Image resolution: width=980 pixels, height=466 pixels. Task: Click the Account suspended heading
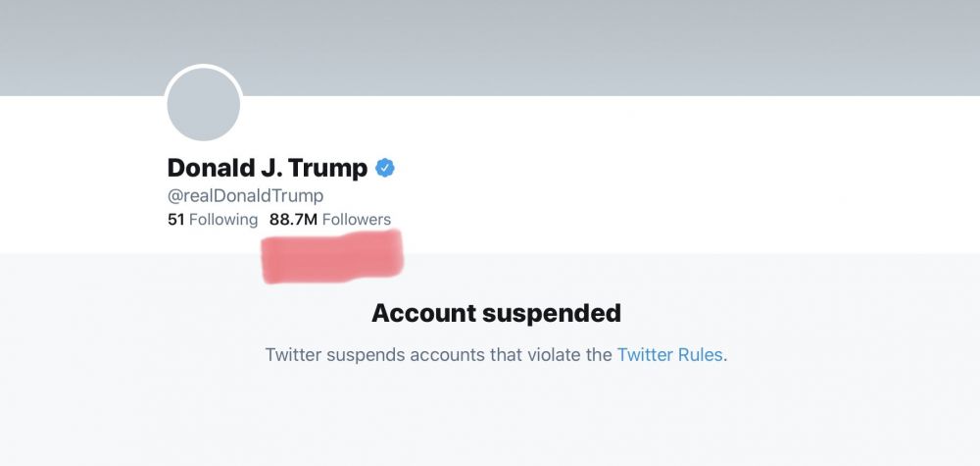[496, 313]
